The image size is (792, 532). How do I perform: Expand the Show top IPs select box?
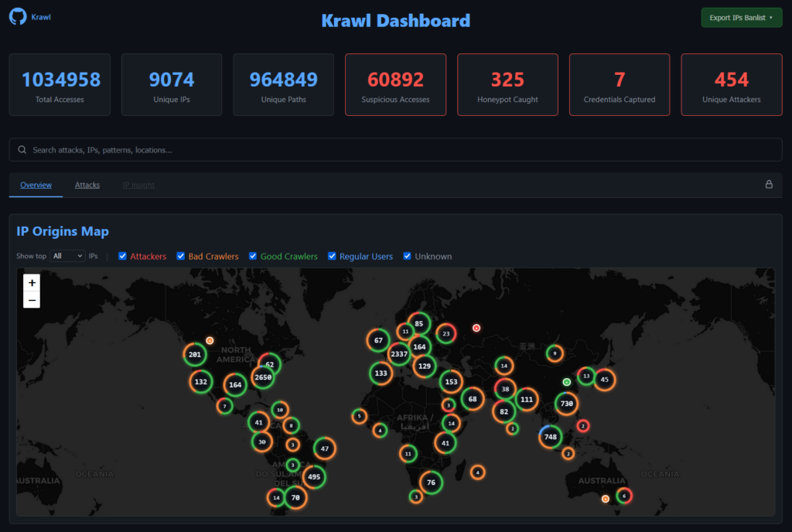(67, 256)
